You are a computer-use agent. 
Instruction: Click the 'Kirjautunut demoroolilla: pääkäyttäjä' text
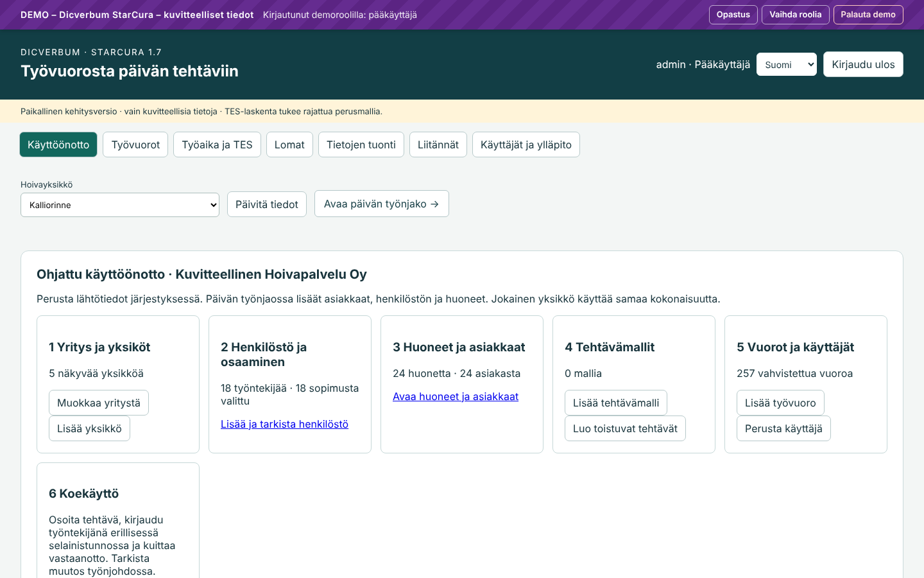click(340, 15)
